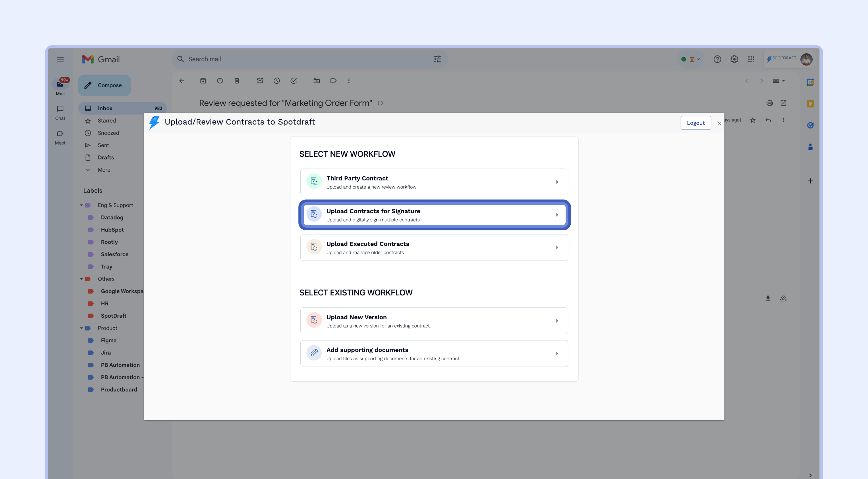Click the delete trash icon
The image size is (868, 479).
click(x=237, y=81)
